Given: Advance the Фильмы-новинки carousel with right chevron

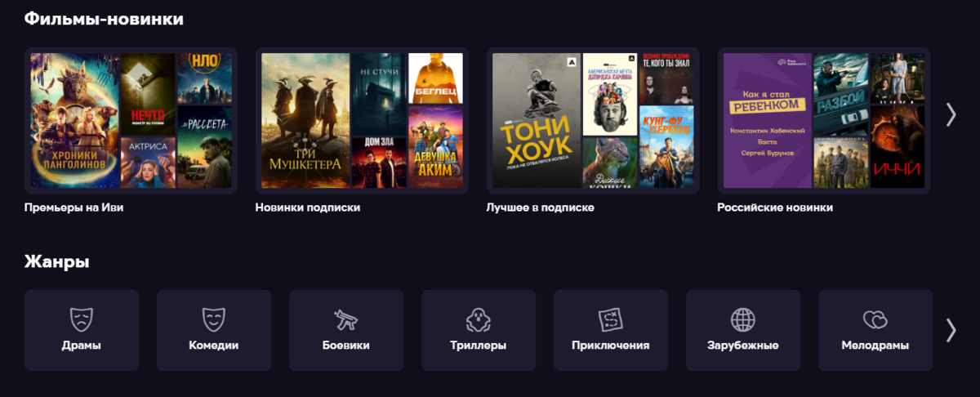Looking at the screenshot, I should [x=951, y=114].
